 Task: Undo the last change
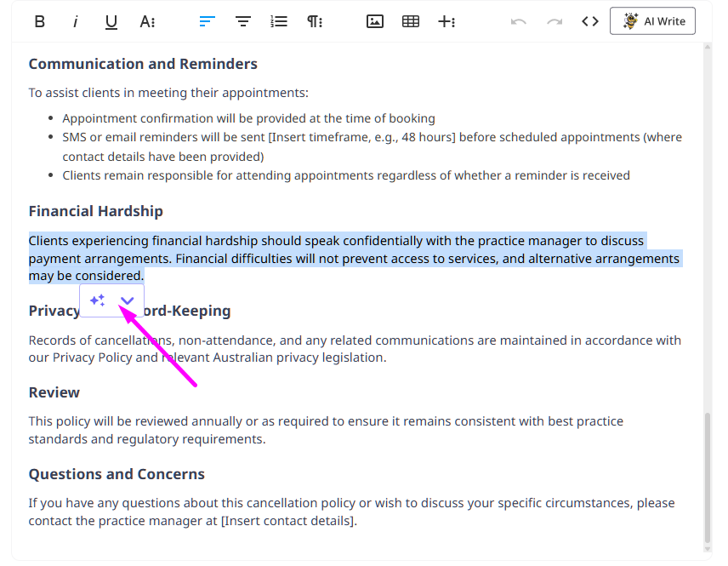pyautogui.click(x=519, y=21)
